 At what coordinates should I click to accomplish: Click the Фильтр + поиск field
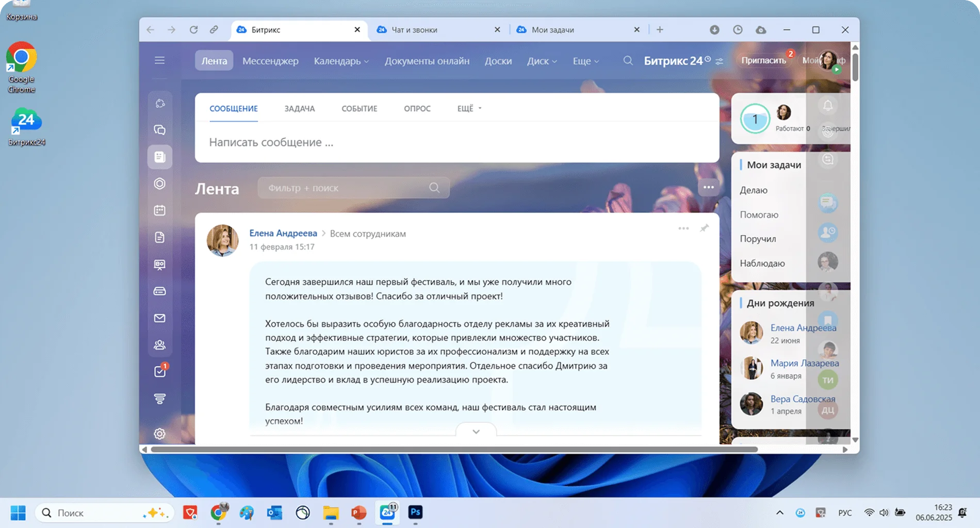[x=346, y=188]
